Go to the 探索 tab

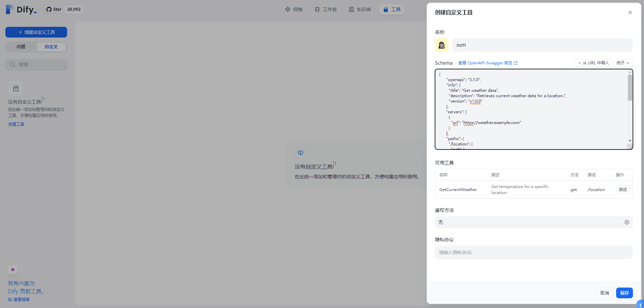(x=294, y=9)
